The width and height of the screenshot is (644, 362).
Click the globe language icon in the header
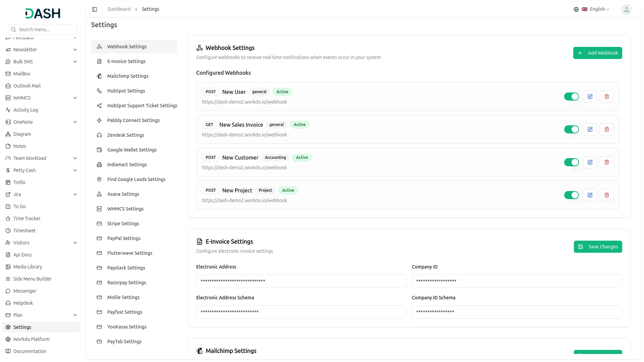click(576, 9)
